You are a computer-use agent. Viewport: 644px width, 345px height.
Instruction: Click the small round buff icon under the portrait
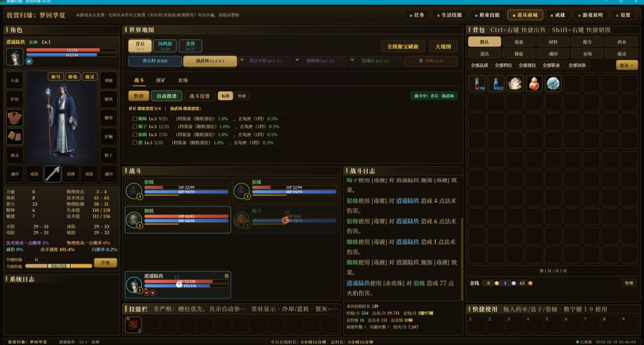click(x=29, y=61)
